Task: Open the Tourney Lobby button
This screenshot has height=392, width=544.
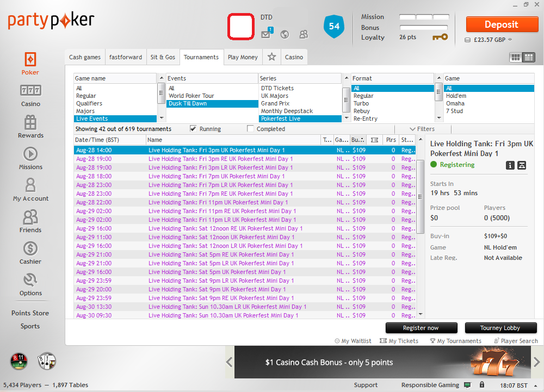Action: 500,328
